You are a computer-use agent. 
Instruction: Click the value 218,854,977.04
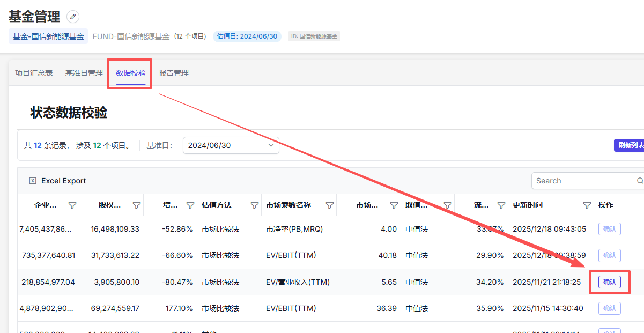click(x=48, y=282)
